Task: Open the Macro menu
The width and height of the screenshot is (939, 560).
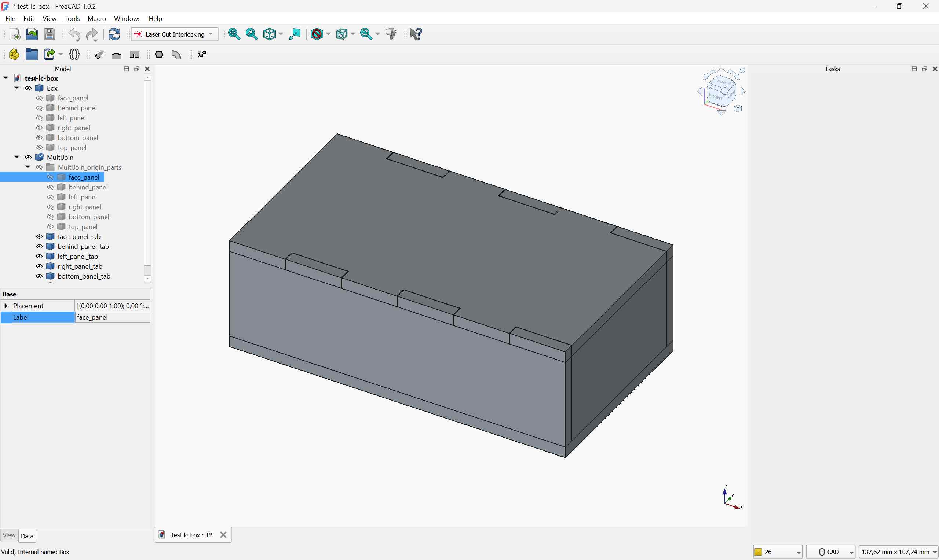Action: [97, 18]
